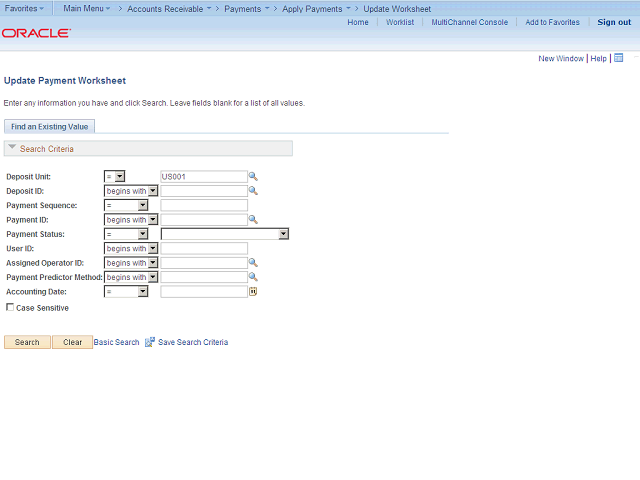Screen dimensions: 640x480
Task: Open the Worklist link
Action: coord(400,22)
